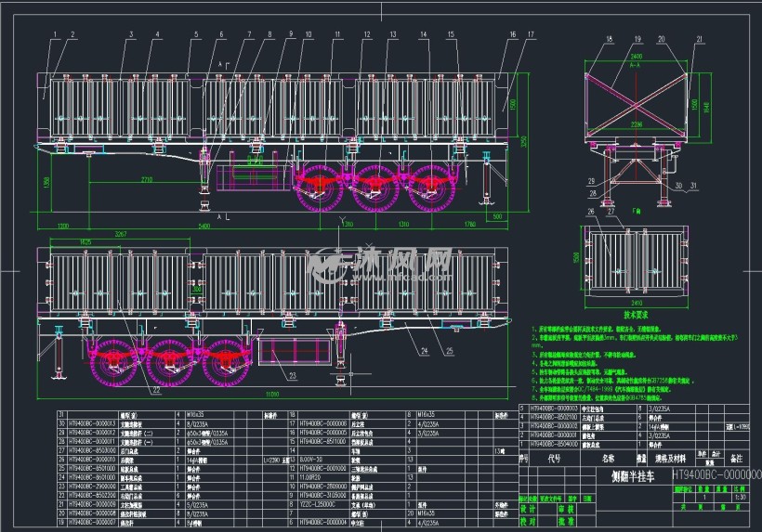Viewport: 762px width, 532px height.
Task: Click the 名称 column header
Action: pos(609,459)
